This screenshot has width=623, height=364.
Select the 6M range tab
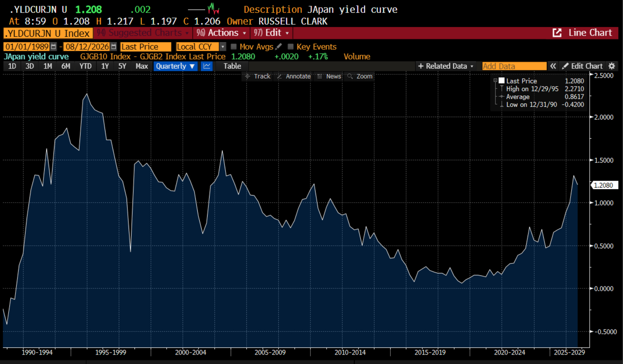[66, 66]
